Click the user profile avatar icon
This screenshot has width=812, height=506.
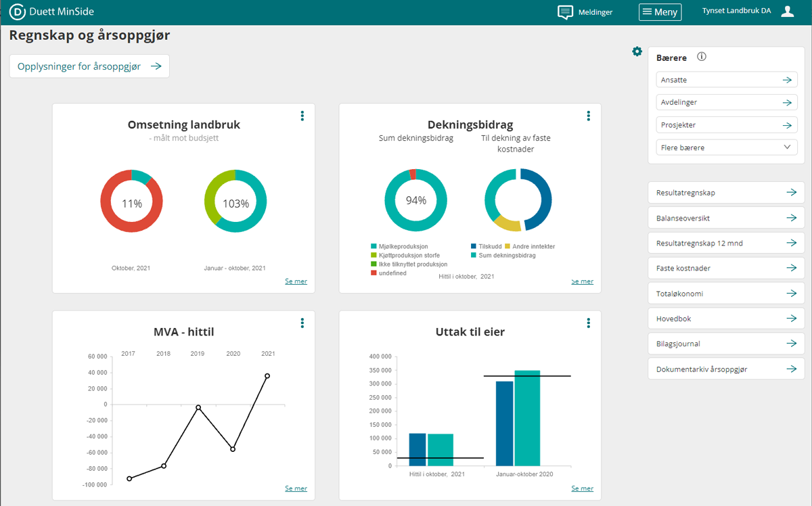(x=787, y=11)
